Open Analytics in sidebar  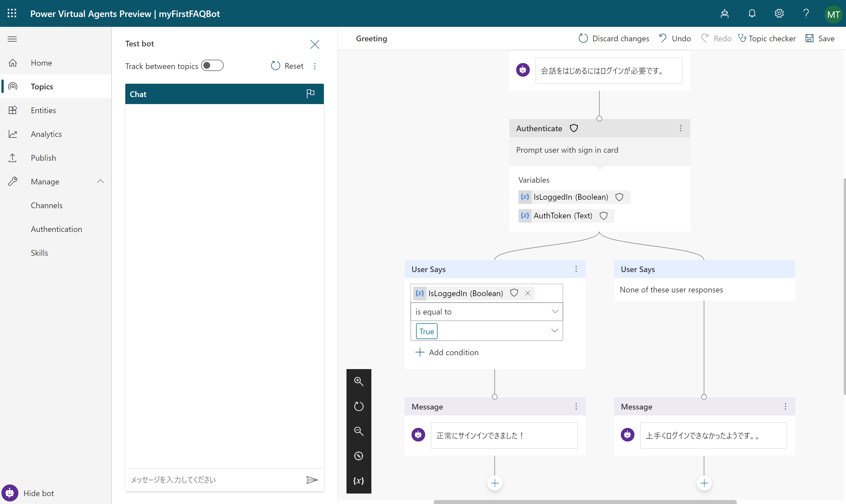coord(56,134)
